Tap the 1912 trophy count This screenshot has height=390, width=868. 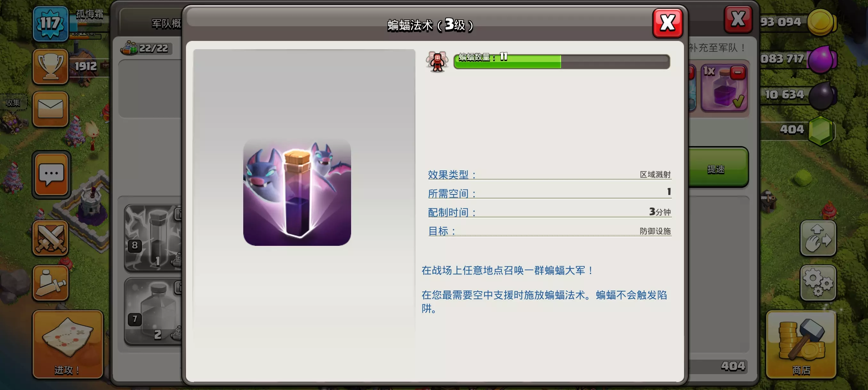coord(85,66)
